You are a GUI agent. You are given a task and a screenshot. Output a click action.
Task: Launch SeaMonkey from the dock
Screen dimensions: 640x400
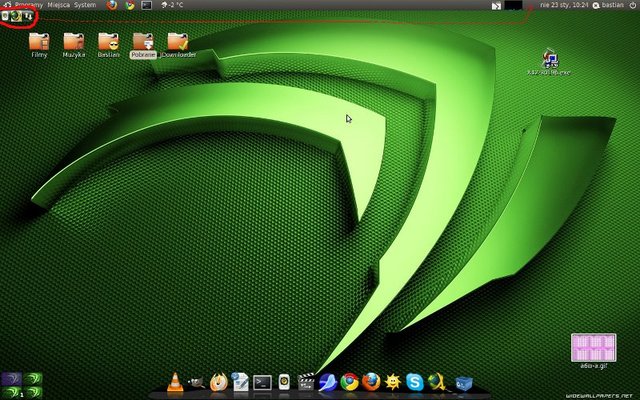(328, 382)
